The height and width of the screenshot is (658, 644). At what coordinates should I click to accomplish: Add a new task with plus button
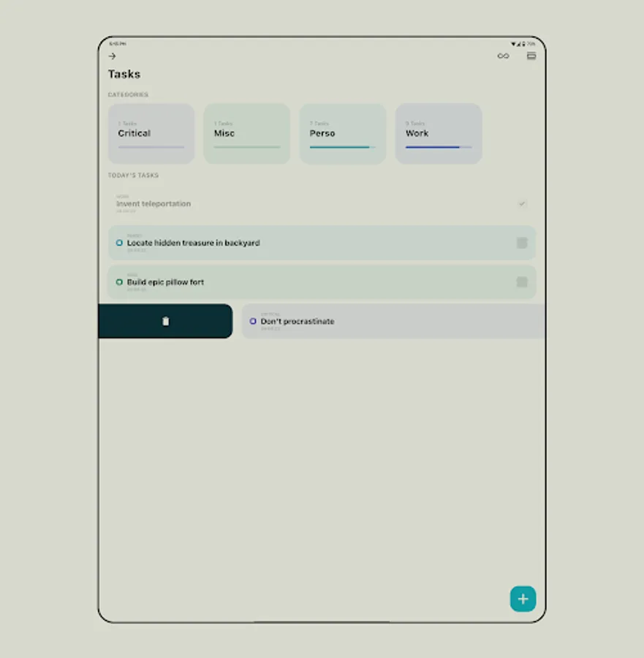point(523,598)
